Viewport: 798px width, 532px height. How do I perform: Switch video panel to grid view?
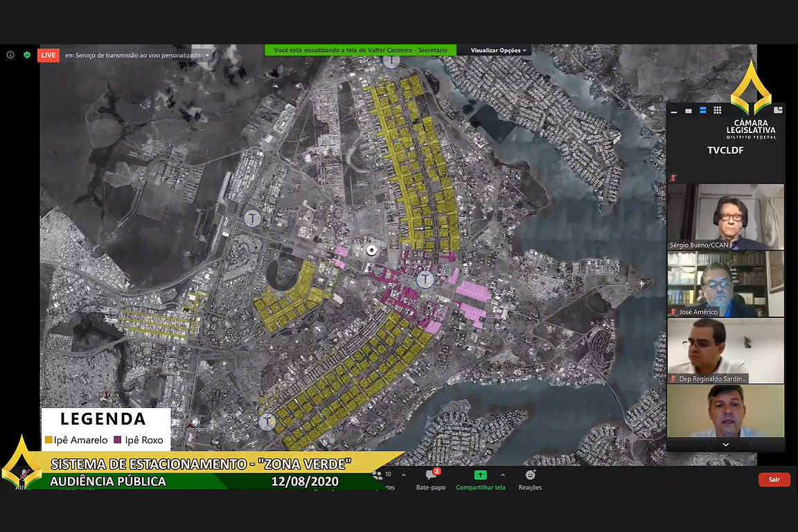click(718, 110)
